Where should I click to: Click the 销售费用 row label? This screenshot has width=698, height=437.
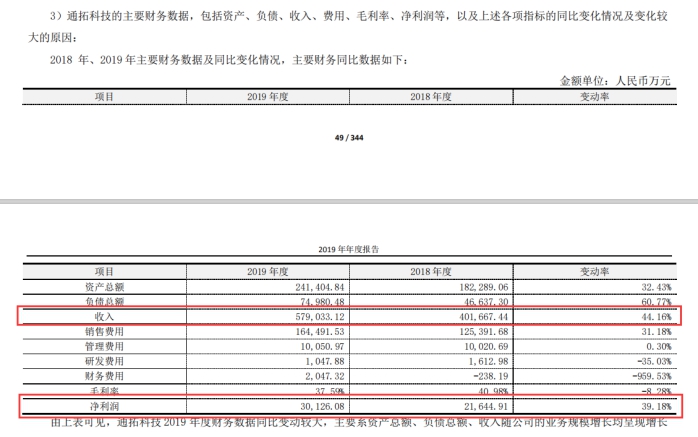104,332
